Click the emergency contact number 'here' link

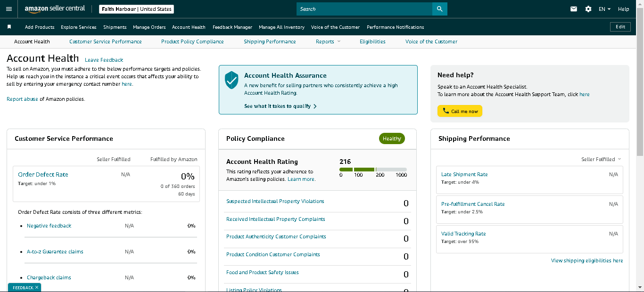point(127,84)
